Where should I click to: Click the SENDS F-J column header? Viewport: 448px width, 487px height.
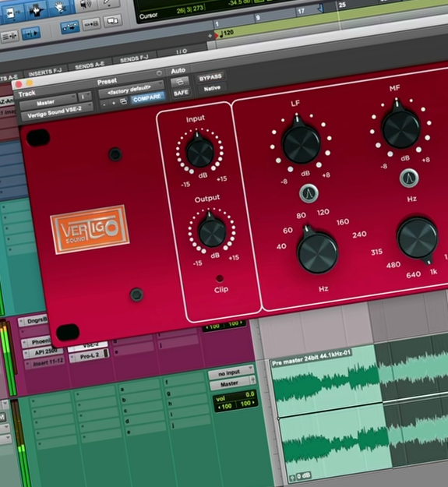[134, 58]
